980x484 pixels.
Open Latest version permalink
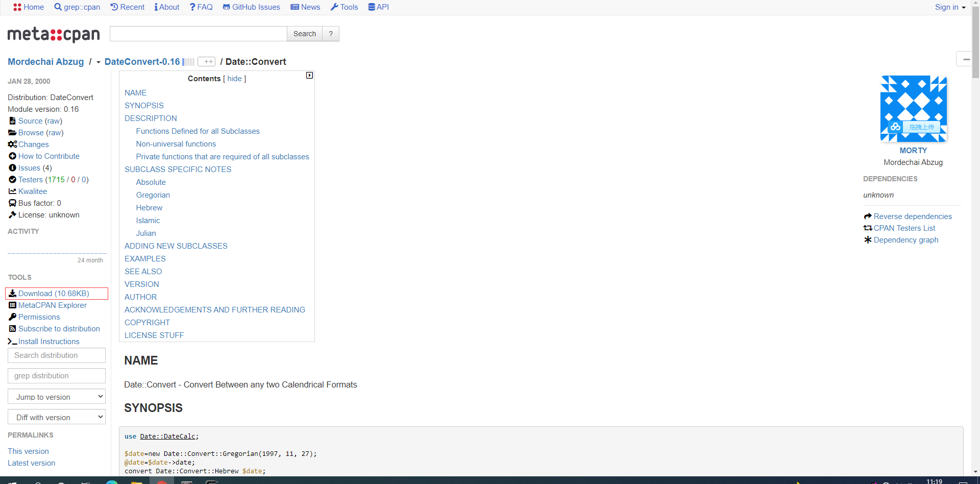click(32, 463)
